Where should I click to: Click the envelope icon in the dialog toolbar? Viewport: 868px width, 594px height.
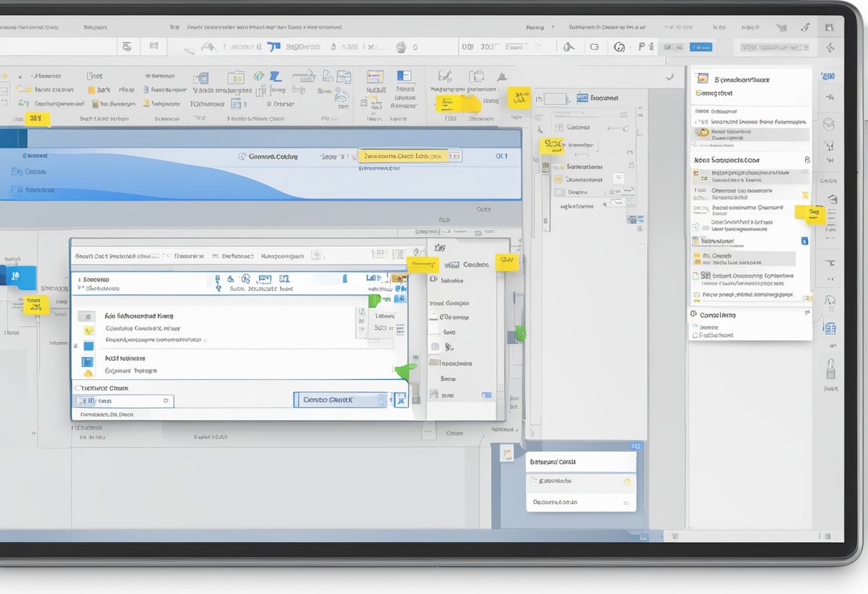click(266, 279)
